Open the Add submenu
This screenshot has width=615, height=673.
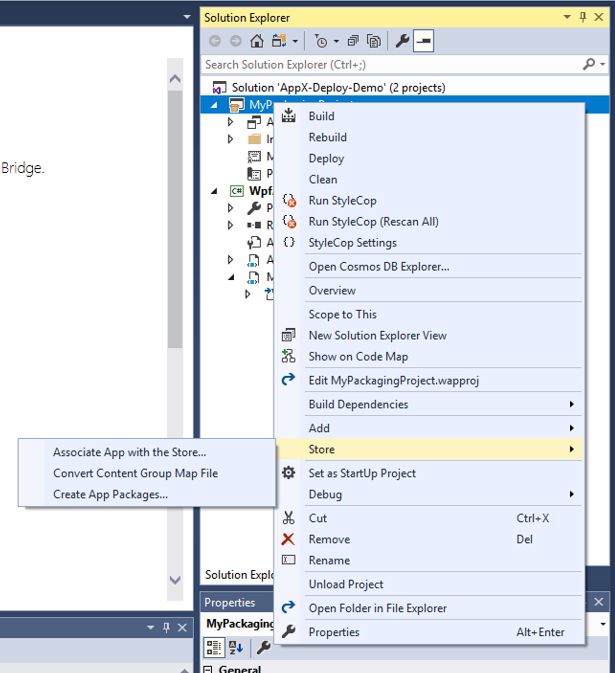(x=429, y=428)
